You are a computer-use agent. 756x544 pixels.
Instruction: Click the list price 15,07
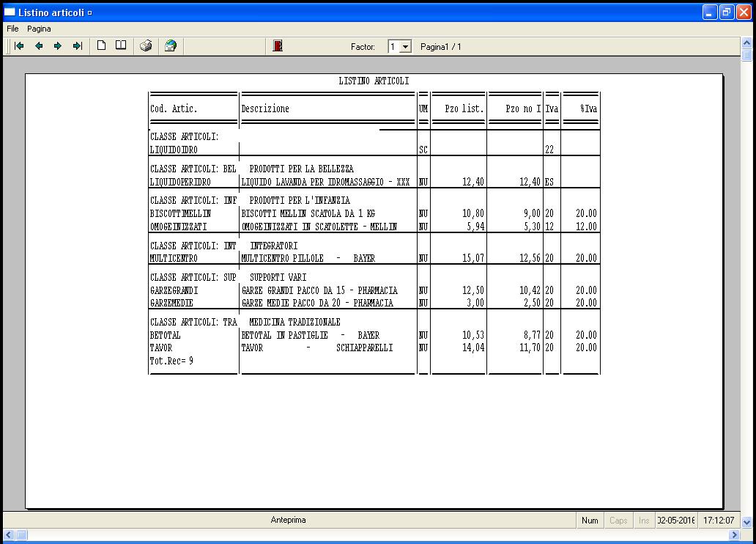tap(473, 258)
